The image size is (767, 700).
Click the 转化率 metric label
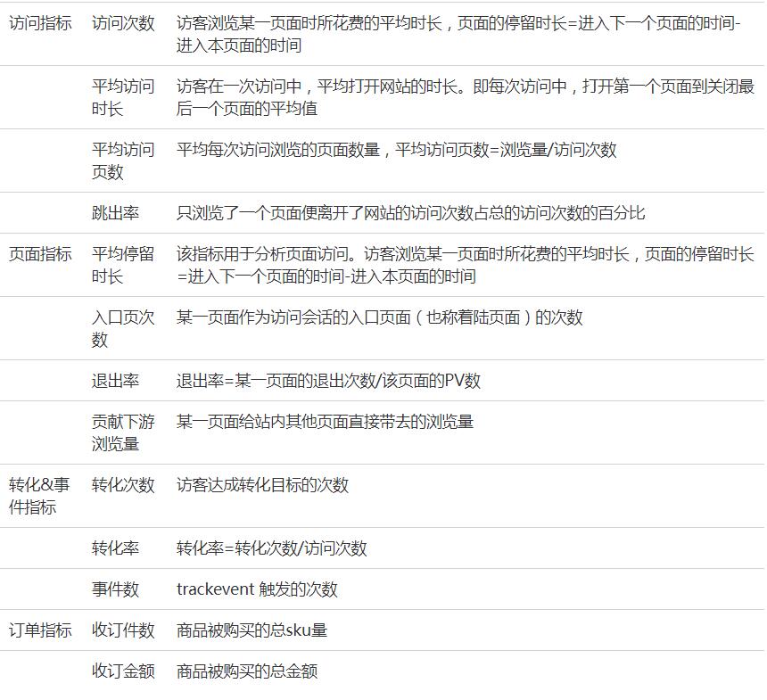click(115, 548)
